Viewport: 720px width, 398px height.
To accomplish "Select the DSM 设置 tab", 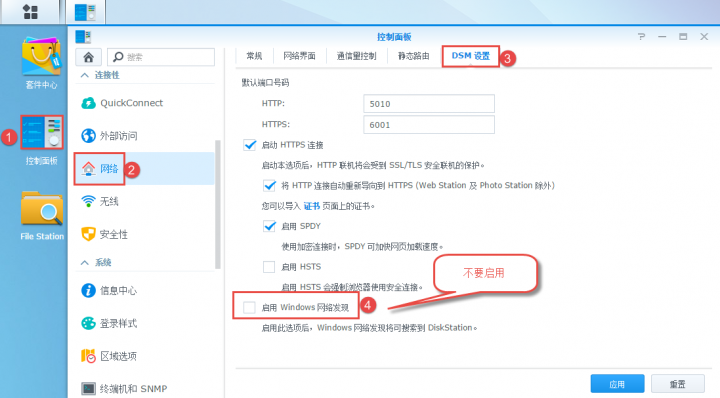I will [x=471, y=56].
